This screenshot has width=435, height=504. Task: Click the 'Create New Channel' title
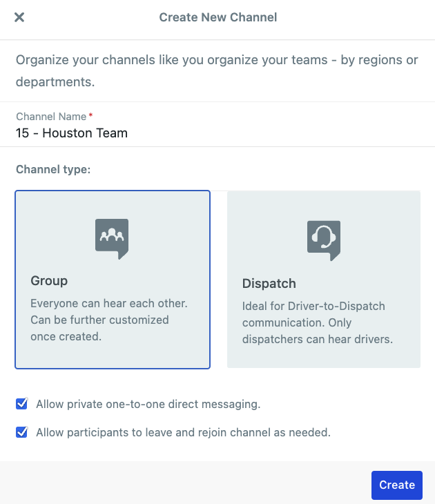[218, 17]
